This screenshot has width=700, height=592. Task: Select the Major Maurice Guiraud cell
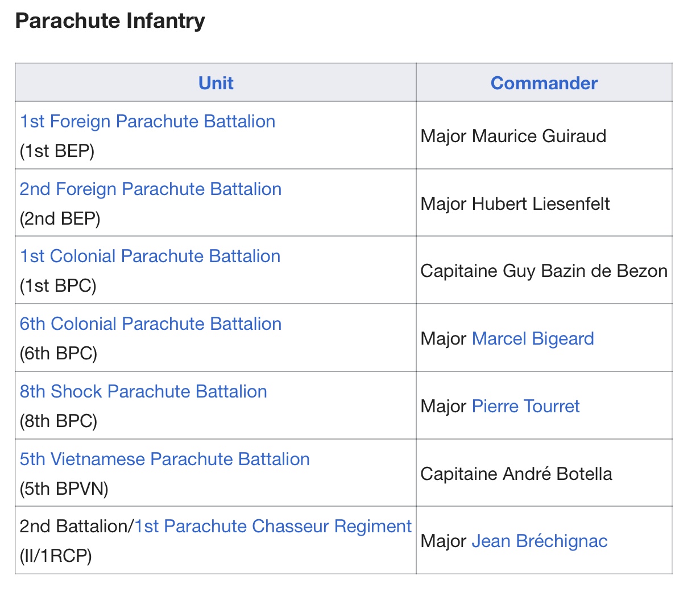point(544,136)
